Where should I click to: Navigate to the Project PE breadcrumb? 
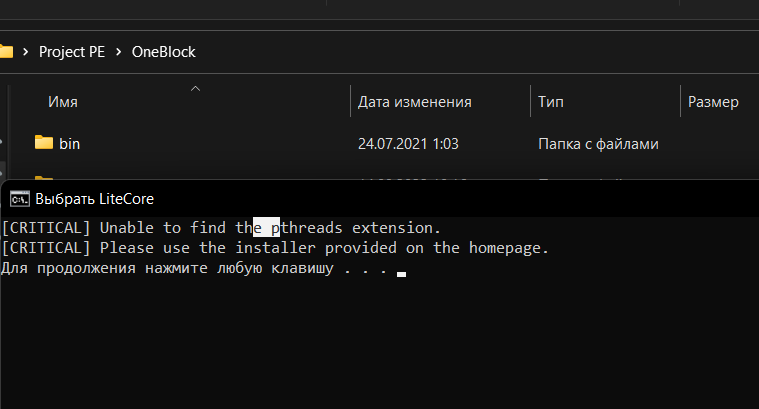point(72,52)
